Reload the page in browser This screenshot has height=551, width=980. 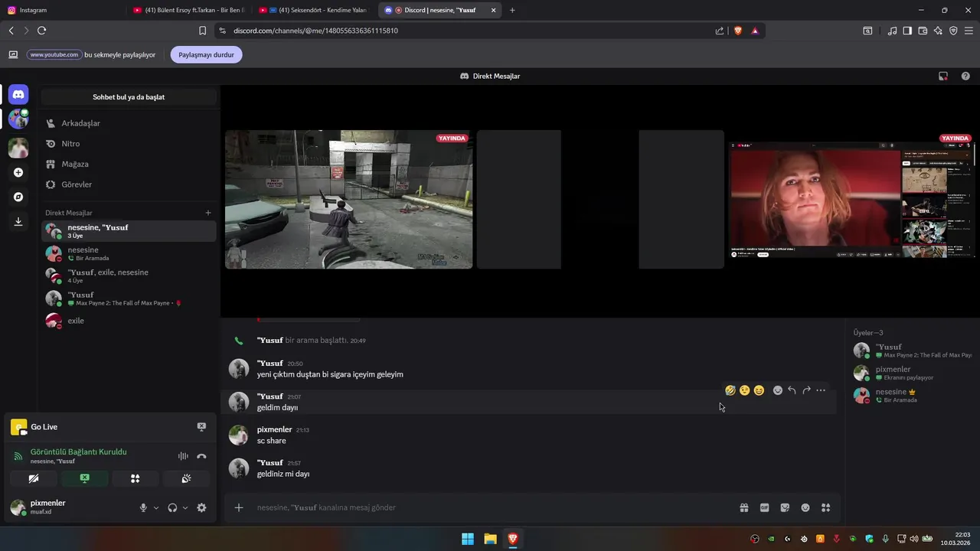[41, 31]
